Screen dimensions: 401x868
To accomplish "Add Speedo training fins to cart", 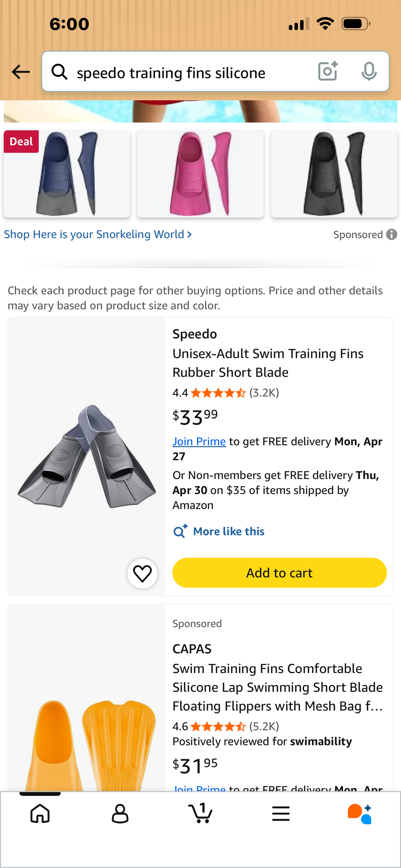I will [279, 573].
